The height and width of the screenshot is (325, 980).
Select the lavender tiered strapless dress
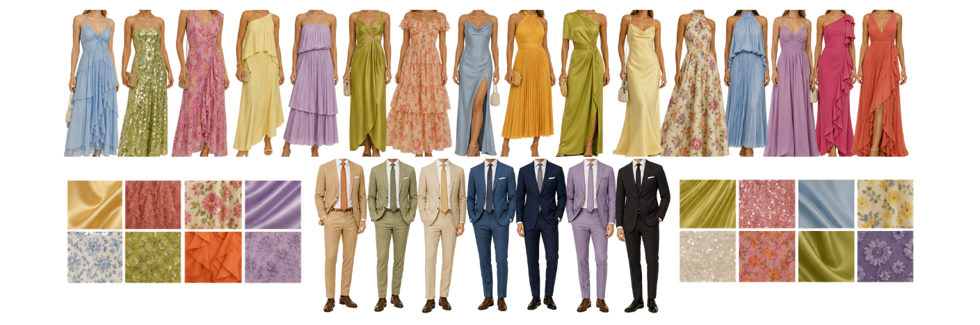click(x=311, y=83)
